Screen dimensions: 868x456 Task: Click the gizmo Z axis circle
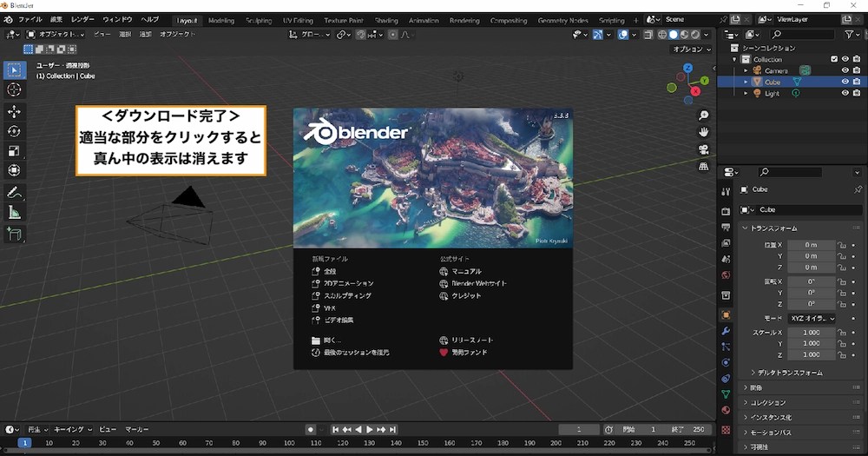(687, 68)
